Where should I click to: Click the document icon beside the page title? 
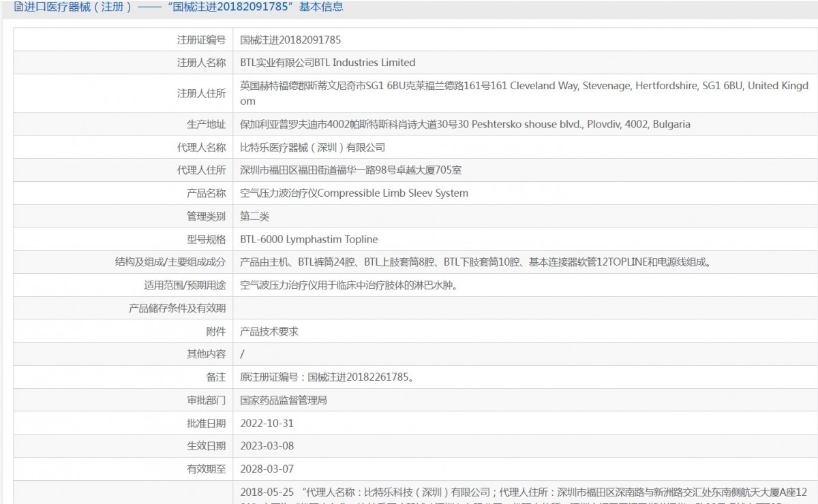[18, 7]
